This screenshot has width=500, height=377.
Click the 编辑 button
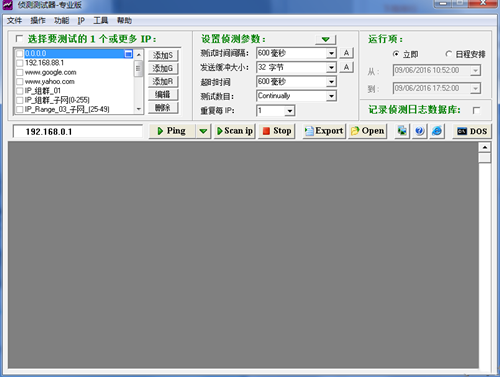tap(163, 95)
